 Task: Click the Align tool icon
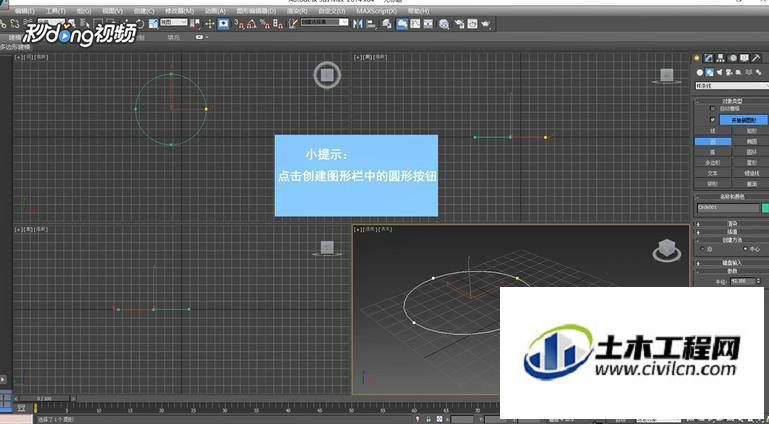point(372,24)
